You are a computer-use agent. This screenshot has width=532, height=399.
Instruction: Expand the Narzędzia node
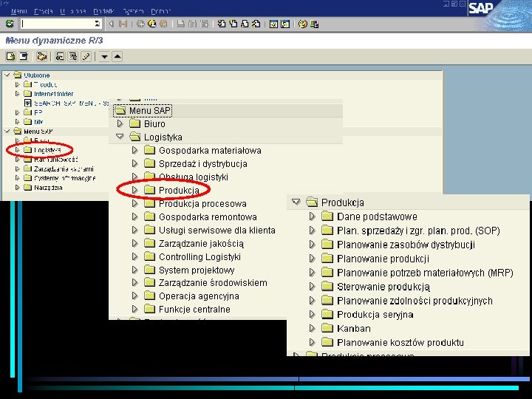(17, 187)
